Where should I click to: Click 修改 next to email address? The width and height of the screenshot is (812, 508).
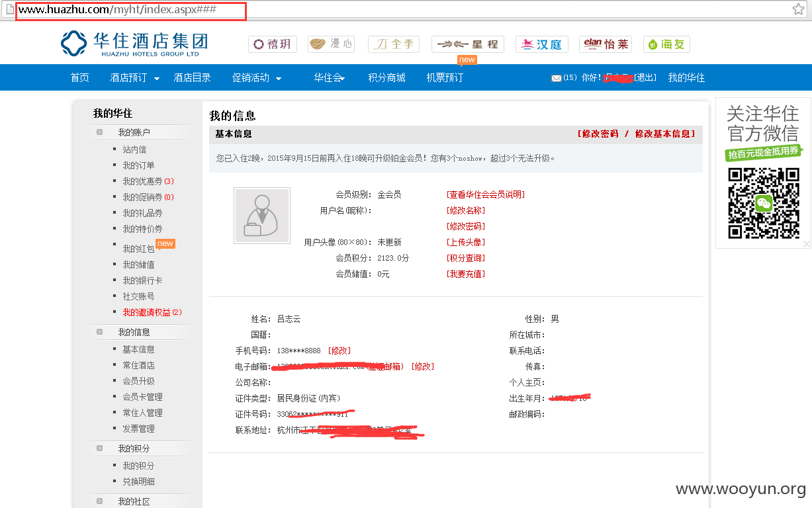(x=423, y=366)
